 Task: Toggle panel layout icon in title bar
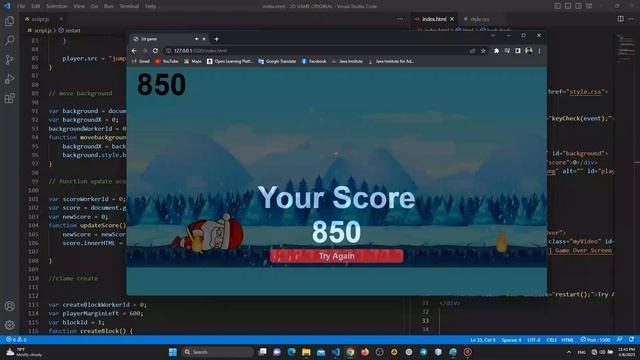point(568,6)
